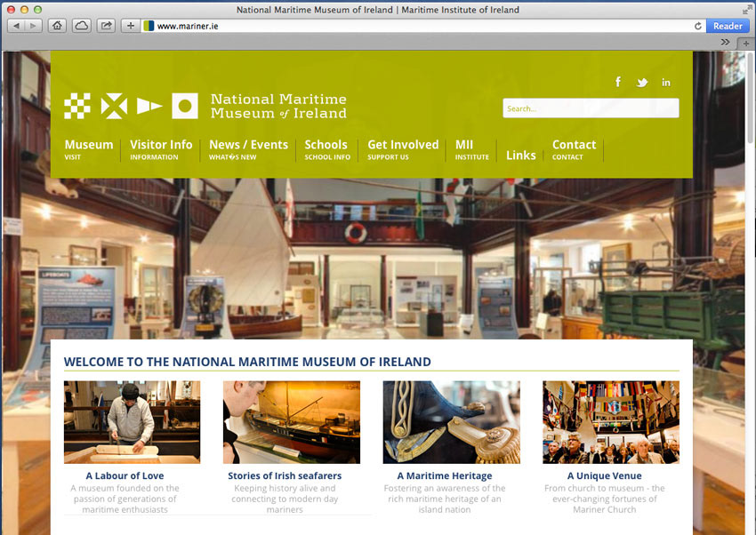Open the iCloud tabs icon
Viewport: 756px width, 535px height.
tap(82, 26)
